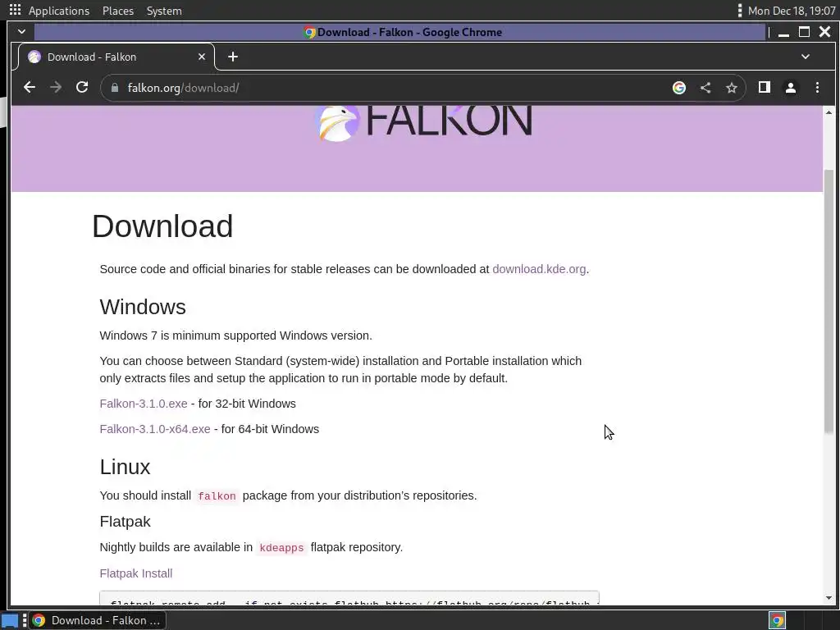The width and height of the screenshot is (840, 630).
Task: Click the Linux section heading
Action: [x=125, y=467]
